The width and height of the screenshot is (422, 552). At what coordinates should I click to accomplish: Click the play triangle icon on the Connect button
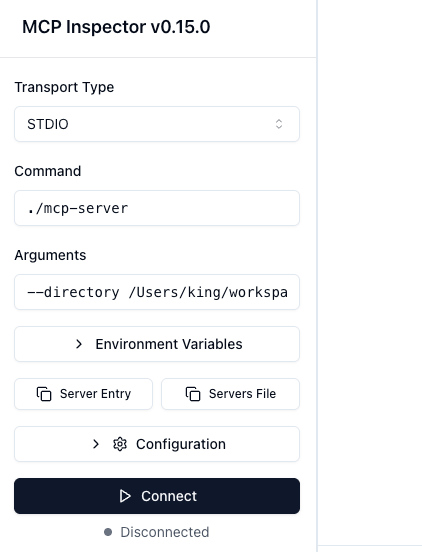point(125,496)
